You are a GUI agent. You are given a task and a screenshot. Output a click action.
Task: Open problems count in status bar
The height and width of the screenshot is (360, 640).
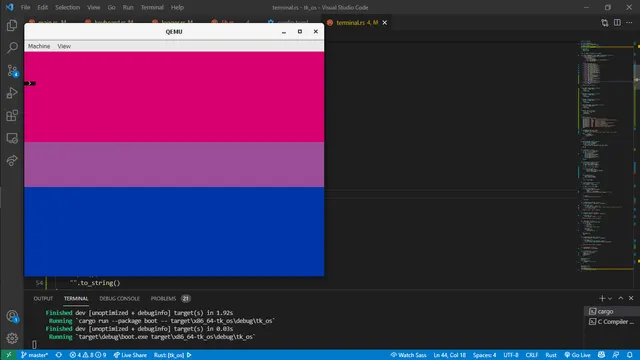coord(87,355)
